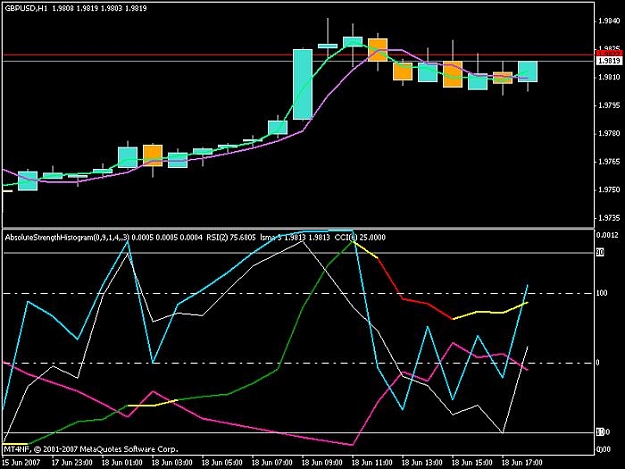Click the 0 level label on indicator axis
625x469 pixels.
[x=597, y=363]
